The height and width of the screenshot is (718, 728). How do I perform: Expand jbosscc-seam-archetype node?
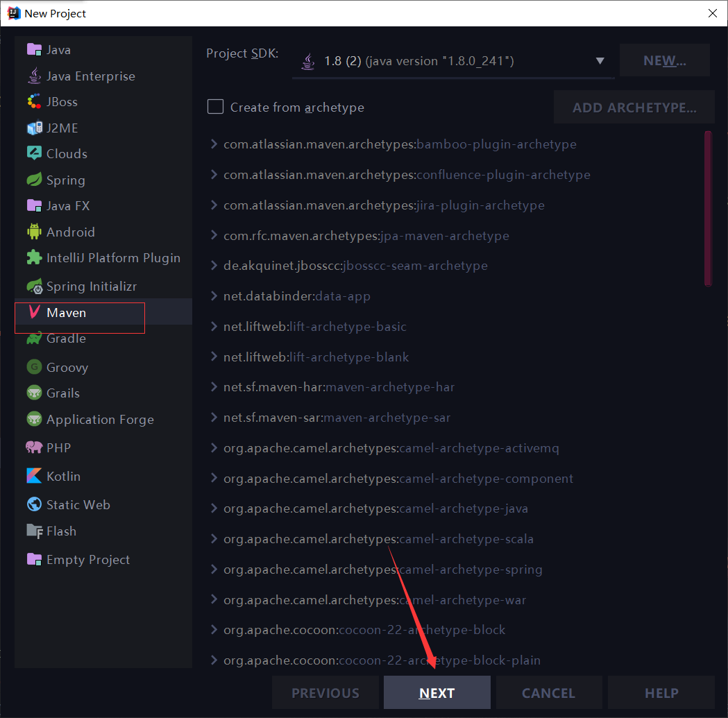pos(214,266)
